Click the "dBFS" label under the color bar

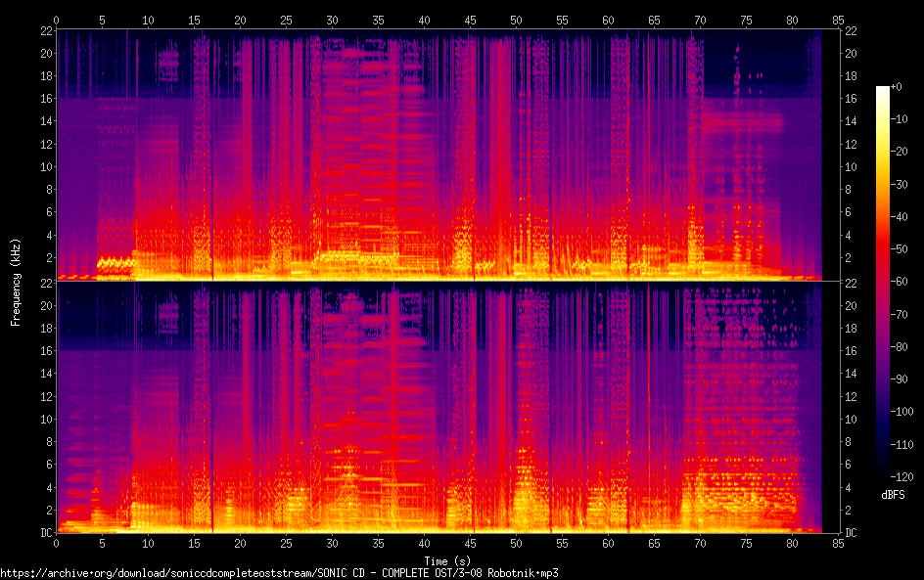pos(893,496)
